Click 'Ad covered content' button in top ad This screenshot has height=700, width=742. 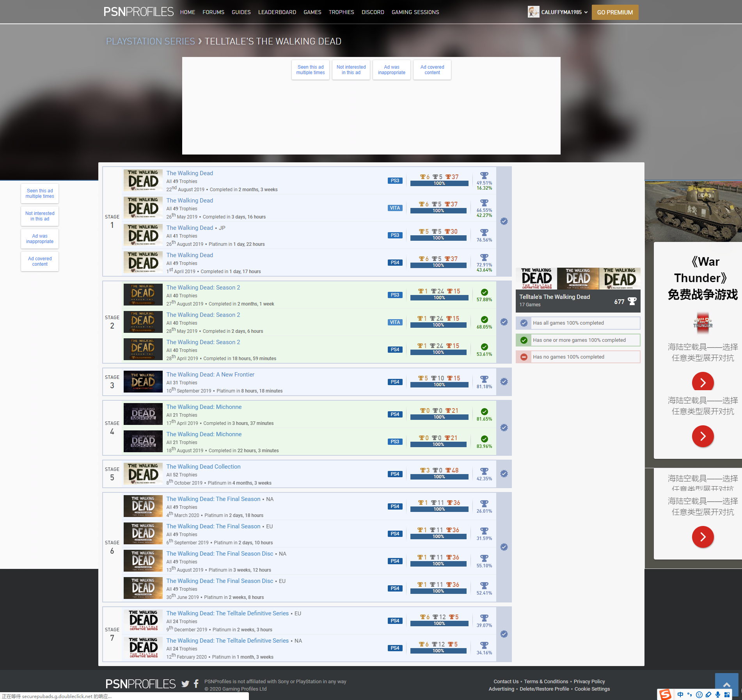pyautogui.click(x=432, y=70)
